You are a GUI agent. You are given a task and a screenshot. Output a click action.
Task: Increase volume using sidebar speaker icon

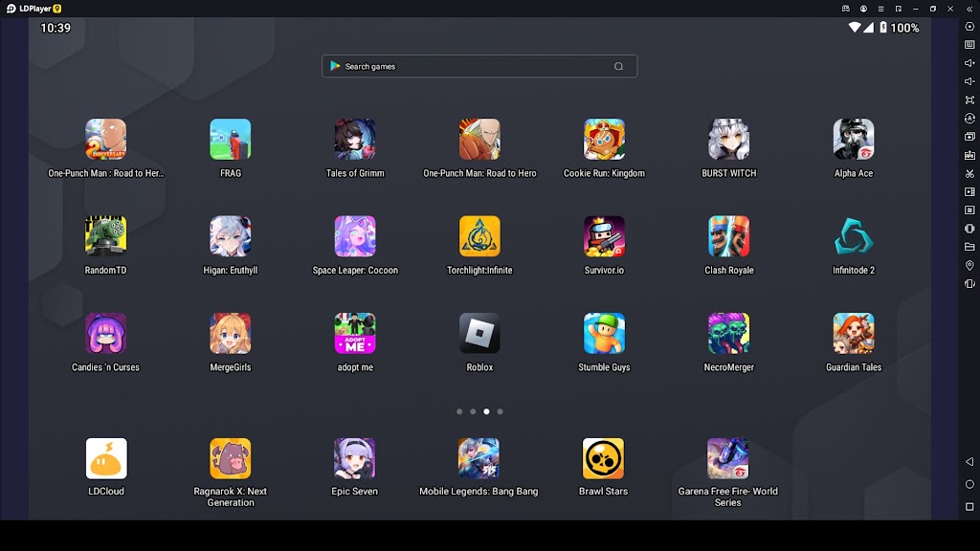tap(969, 63)
